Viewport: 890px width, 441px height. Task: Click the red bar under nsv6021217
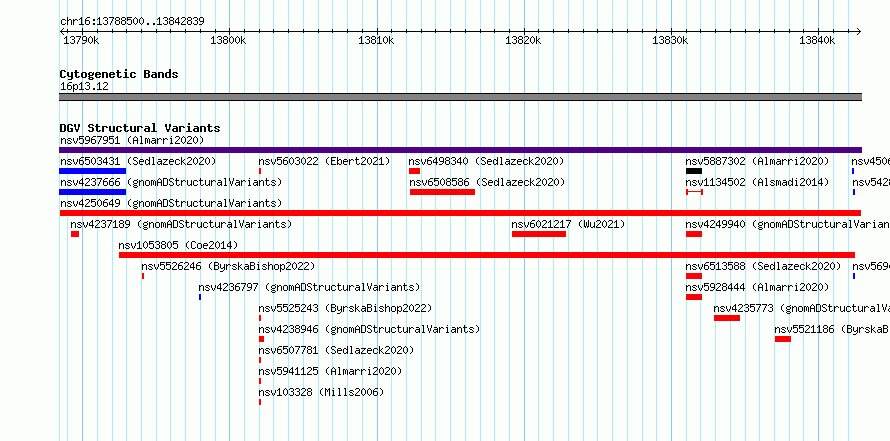pyautogui.click(x=539, y=234)
